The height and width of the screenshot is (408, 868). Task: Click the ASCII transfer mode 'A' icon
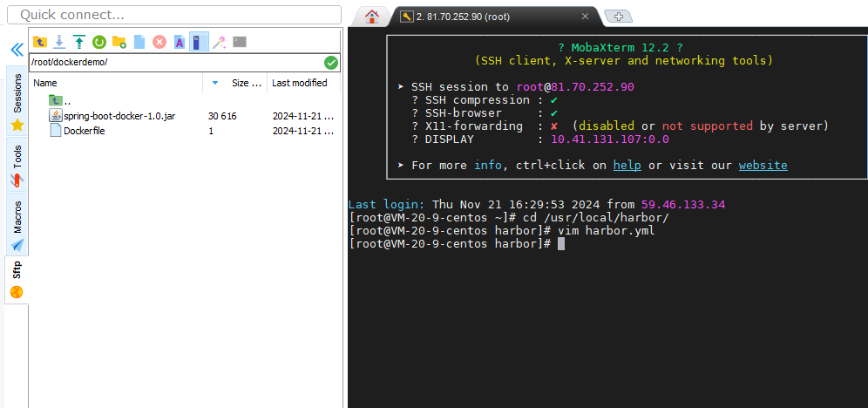point(180,42)
